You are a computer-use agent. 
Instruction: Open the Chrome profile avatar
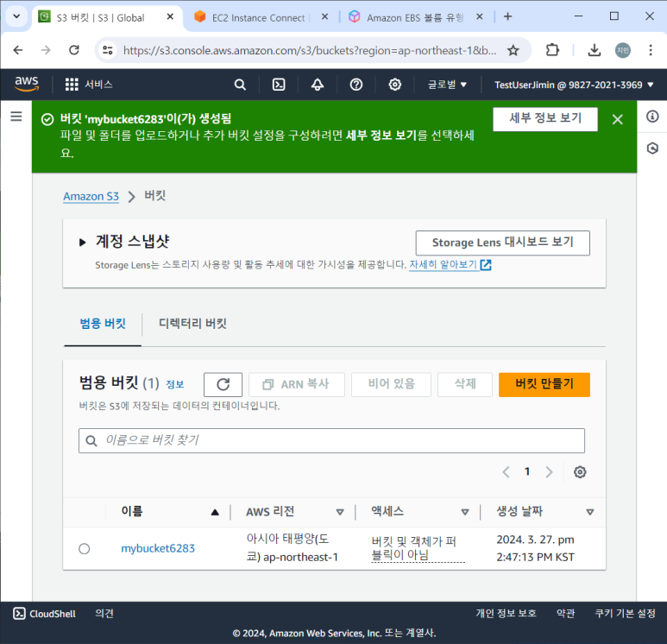point(623,50)
